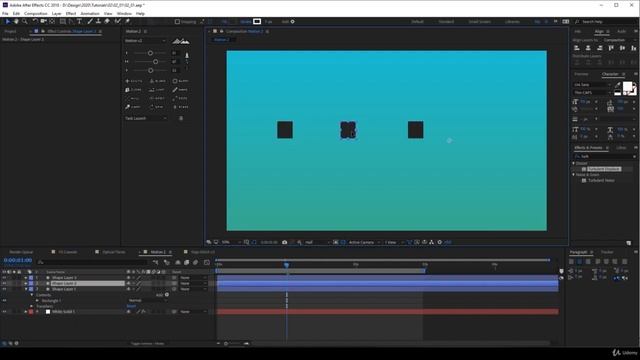Select the Puppet Pin tool
Image resolution: width=640 pixels, height=360 pixels.
click(x=128, y=21)
